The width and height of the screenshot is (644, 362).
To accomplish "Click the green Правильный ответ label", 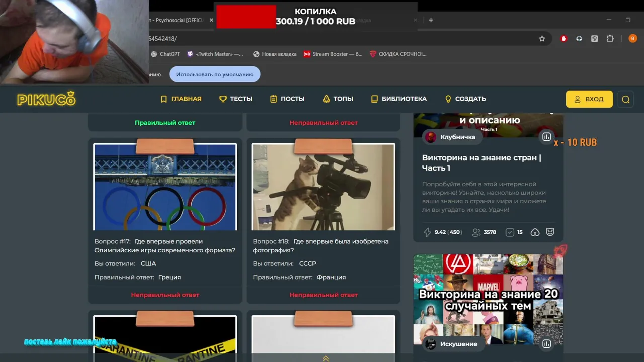I will coord(165,123).
